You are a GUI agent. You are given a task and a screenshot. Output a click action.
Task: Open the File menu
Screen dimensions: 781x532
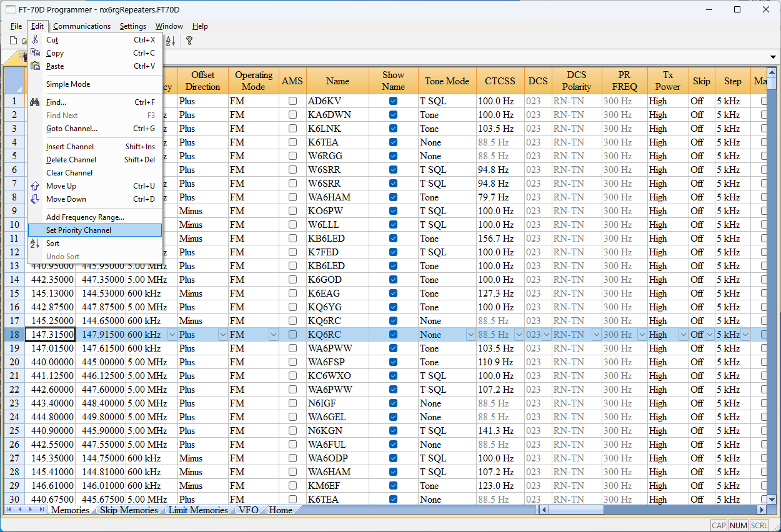tap(16, 26)
